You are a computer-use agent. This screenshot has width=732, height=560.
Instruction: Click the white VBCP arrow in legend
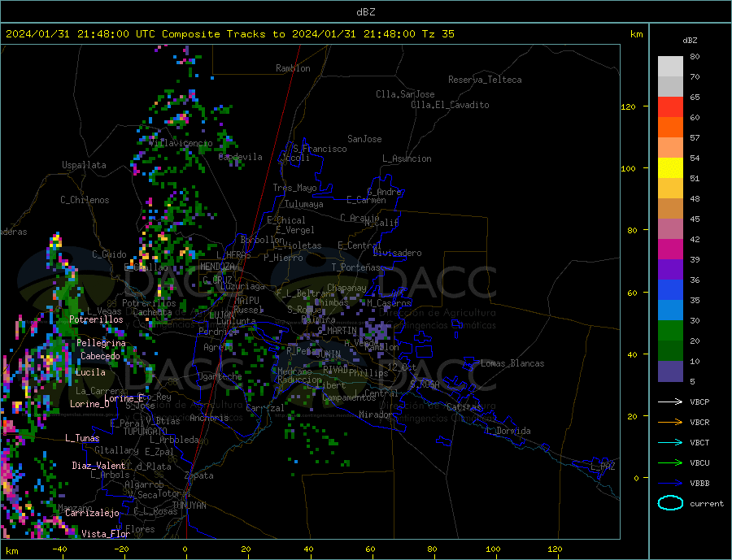tap(672, 402)
